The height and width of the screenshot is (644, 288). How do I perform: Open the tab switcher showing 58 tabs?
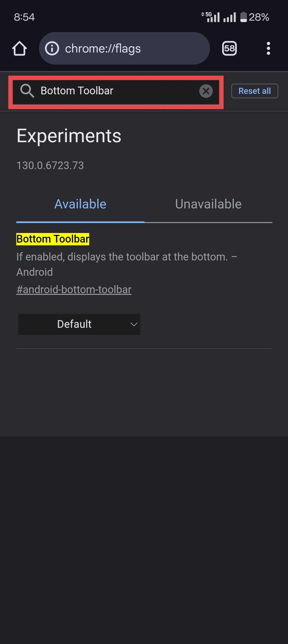(229, 48)
